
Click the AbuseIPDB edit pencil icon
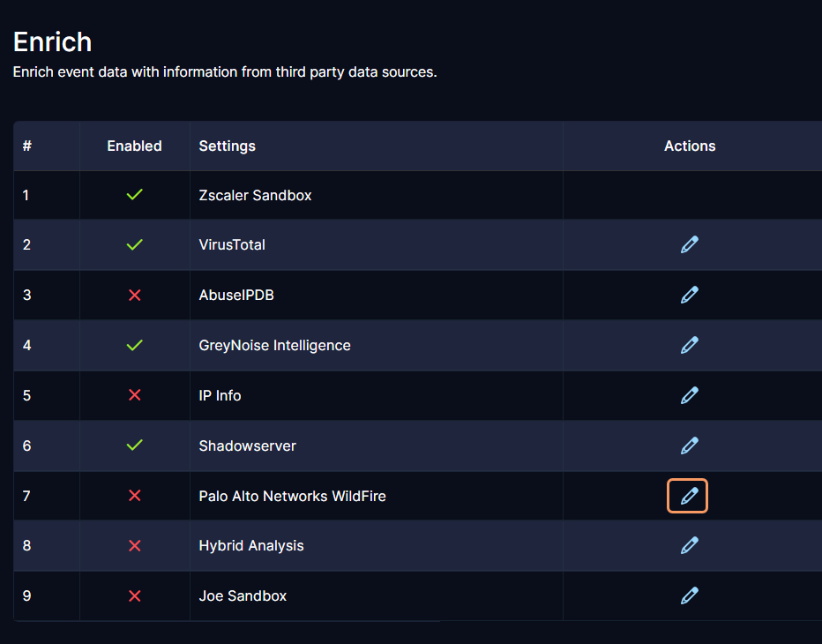click(690, 295)
